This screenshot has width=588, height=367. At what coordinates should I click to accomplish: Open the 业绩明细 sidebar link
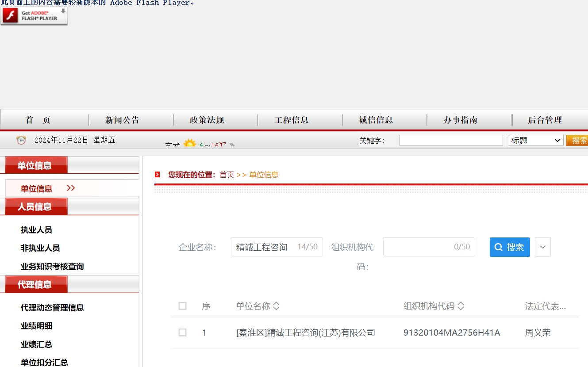[x=36, y=326]
